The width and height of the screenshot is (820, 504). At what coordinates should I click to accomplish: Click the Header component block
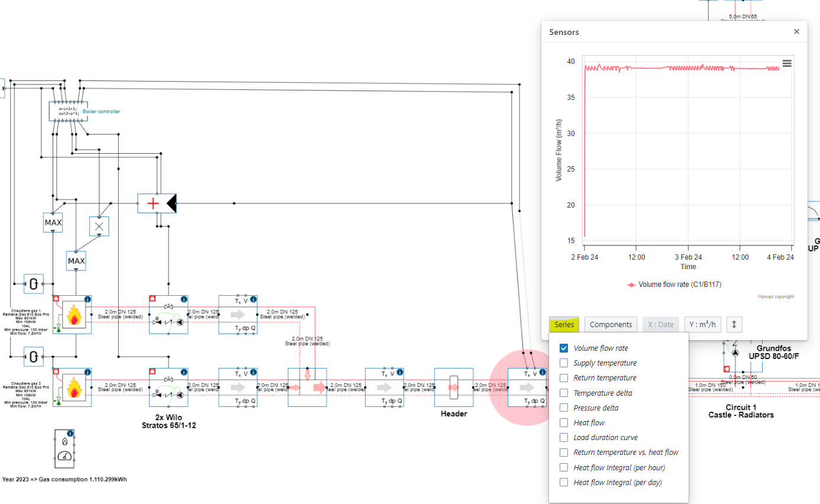pos(454,387)
